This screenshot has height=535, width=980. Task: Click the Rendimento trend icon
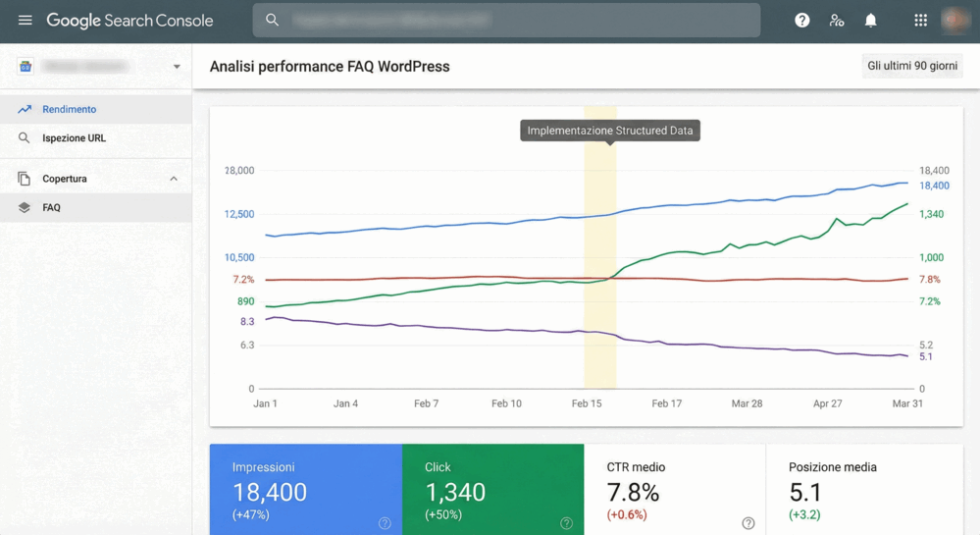[25, 109]
